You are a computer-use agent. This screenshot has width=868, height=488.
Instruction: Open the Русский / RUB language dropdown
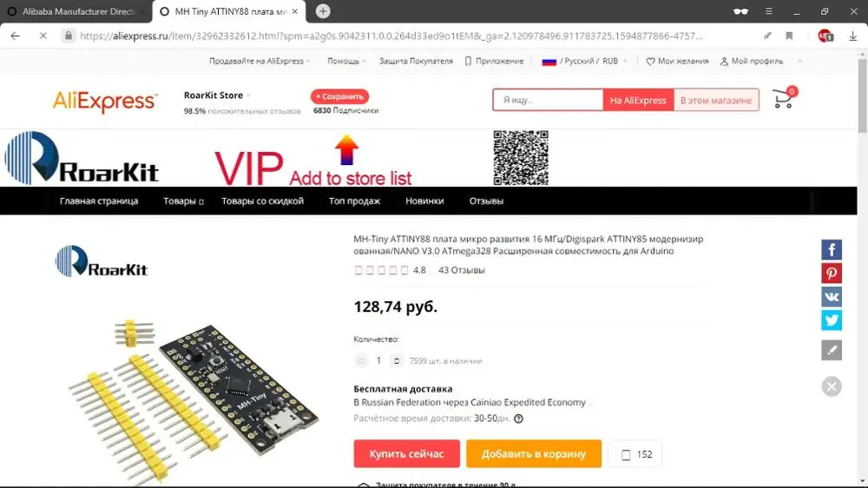584,61
